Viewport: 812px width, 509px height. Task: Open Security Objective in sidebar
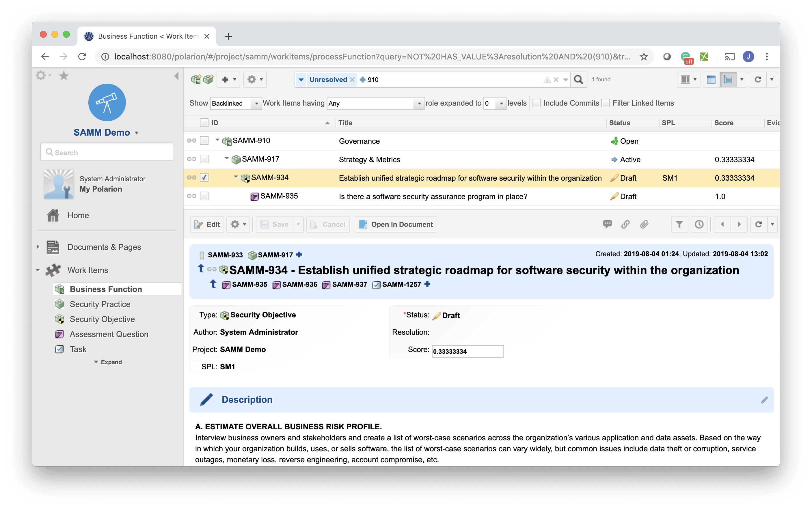pos(102,319)
